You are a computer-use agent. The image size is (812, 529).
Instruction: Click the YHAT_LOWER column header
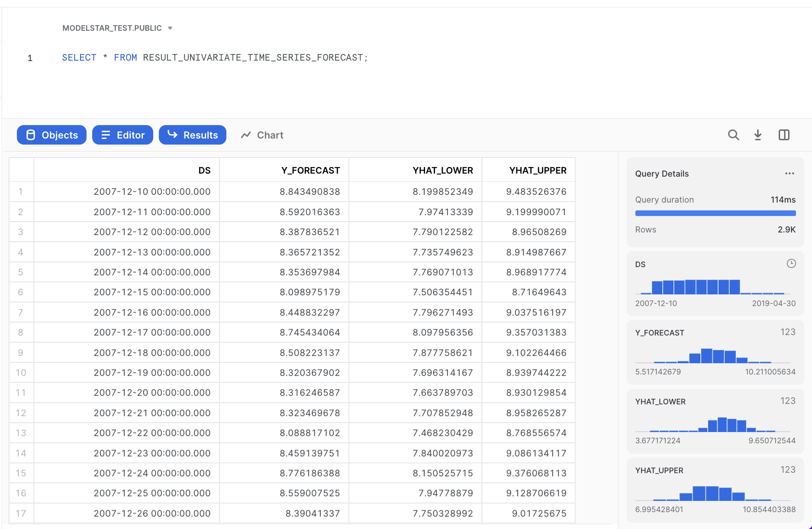(442, 171)
